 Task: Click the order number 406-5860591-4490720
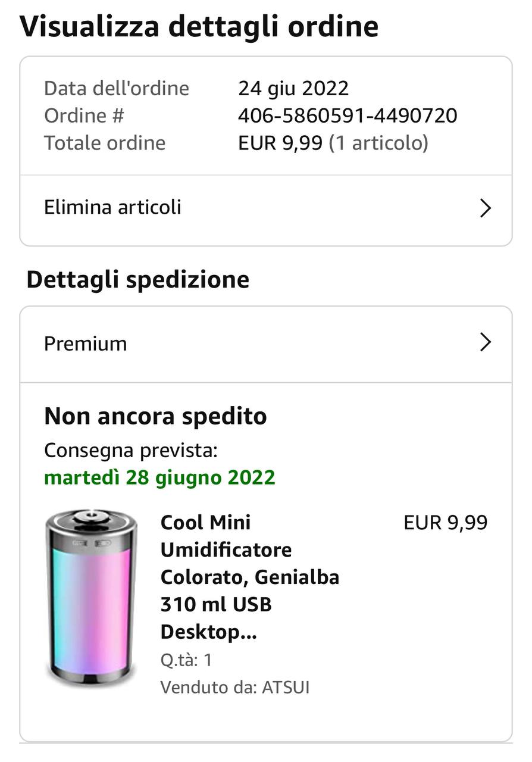tap(348, 115)
